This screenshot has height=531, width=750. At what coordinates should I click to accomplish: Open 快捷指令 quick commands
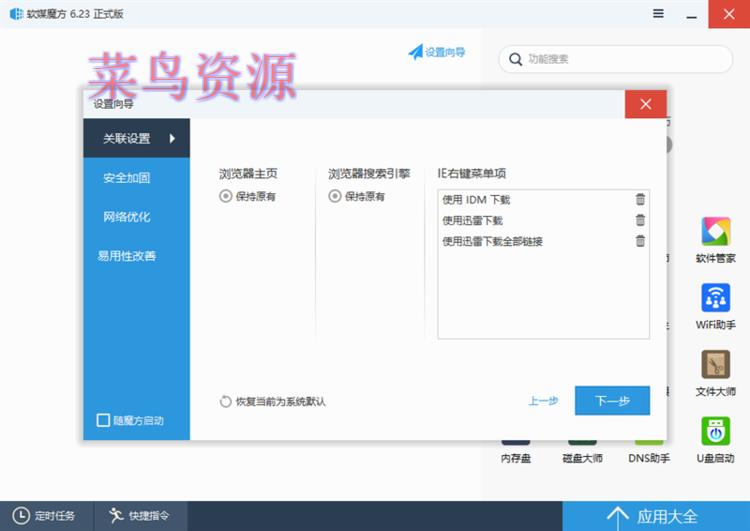pyautogui.click(x=139, y=516)
